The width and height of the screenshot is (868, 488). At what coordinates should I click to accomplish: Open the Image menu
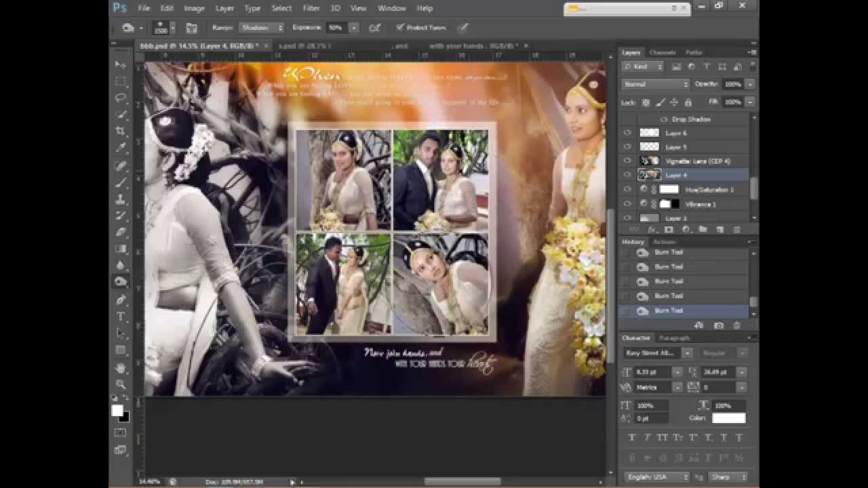(x=194, y=8)
